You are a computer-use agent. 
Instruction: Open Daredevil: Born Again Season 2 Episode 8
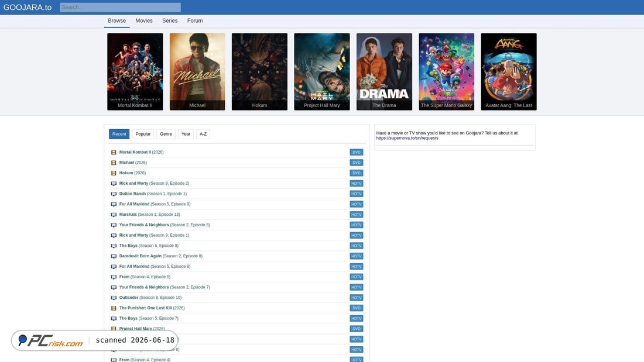click(x=160, y=256)
